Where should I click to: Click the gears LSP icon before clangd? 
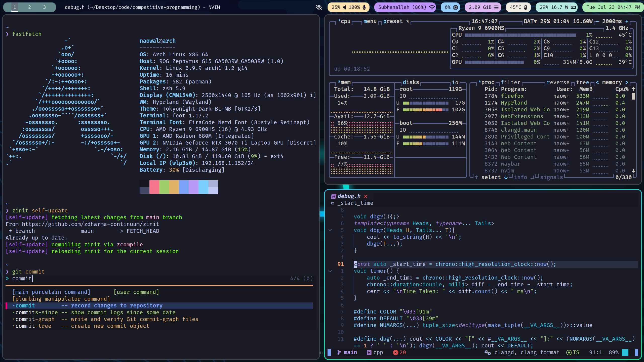[488, 352]
